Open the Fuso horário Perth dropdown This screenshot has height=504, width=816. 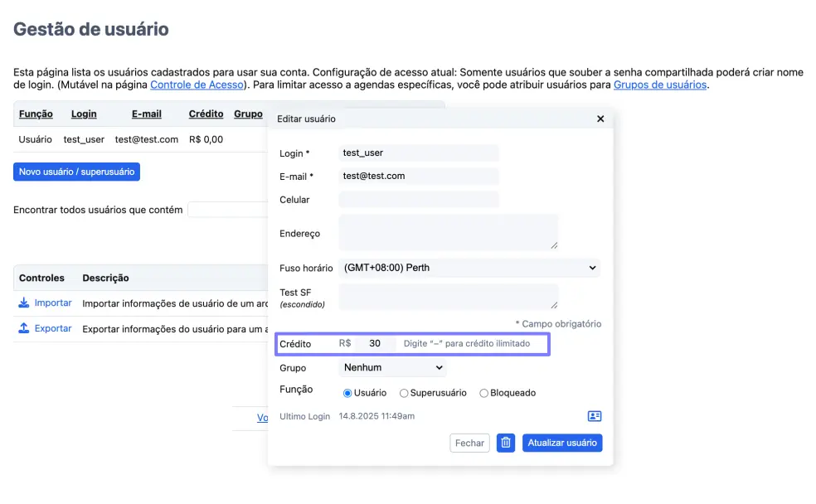pos(469,268)
